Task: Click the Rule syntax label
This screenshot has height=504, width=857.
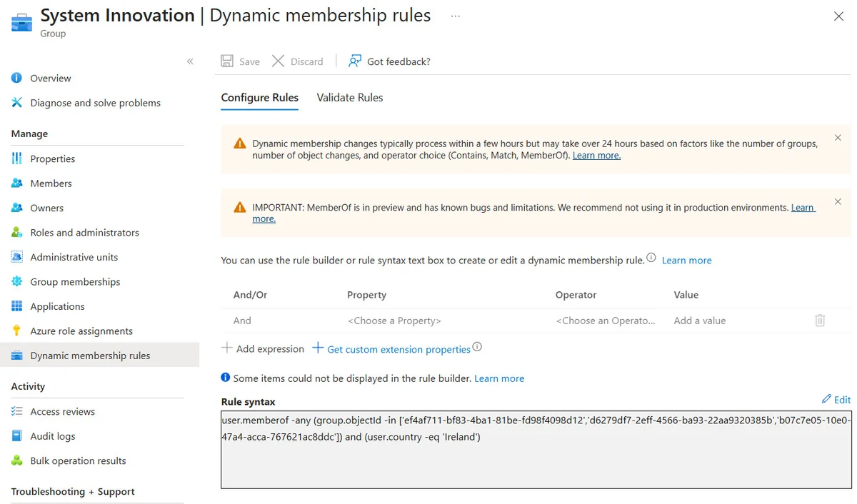Action: tap(248, 402)
